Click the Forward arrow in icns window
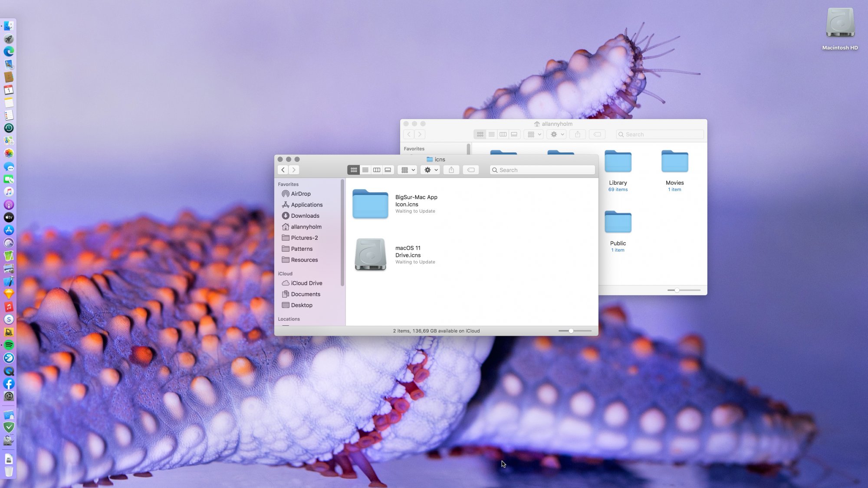The image size is (868, 488). pyautogui.click(x=294, y=170)
